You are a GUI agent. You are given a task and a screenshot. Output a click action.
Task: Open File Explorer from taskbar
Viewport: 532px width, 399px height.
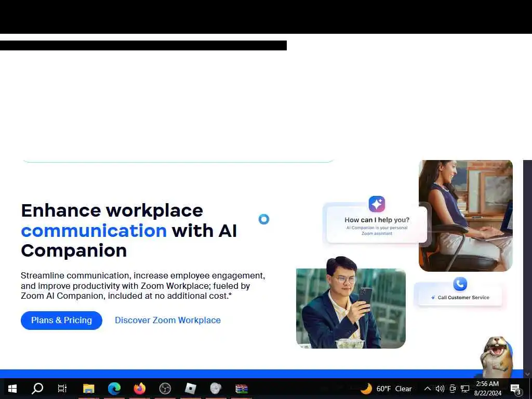88,389
